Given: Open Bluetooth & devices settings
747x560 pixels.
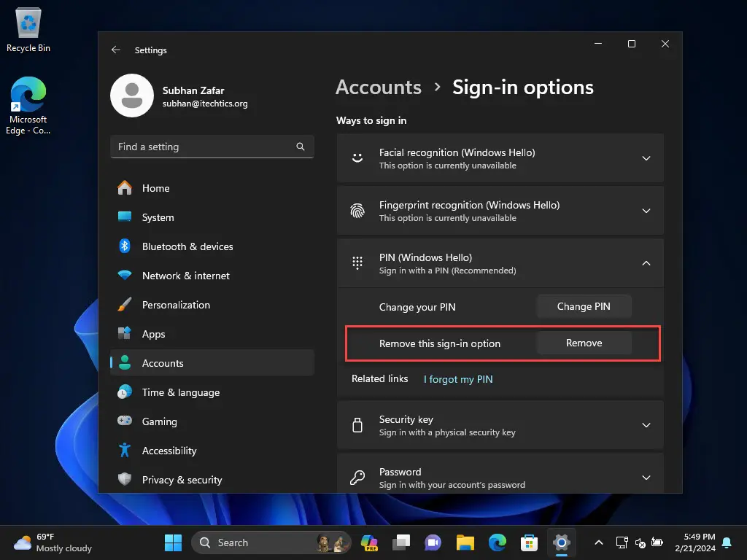Looking at the screenshot, I should [x=212, y=246].
